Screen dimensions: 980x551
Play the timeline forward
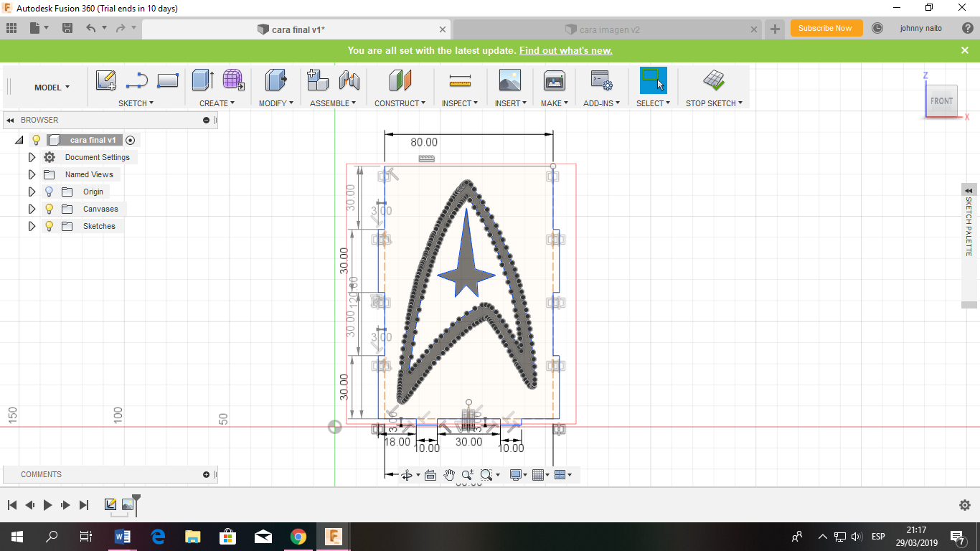click(47, 505)
